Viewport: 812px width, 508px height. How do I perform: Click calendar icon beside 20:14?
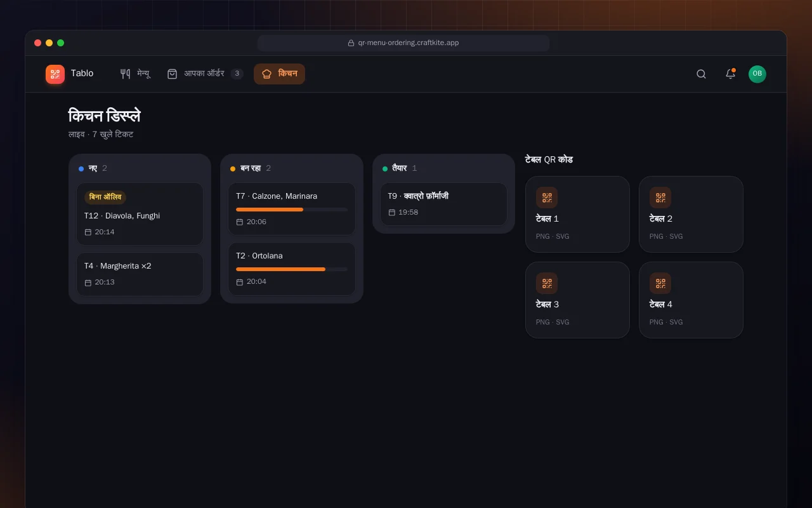tap(88, 232)
